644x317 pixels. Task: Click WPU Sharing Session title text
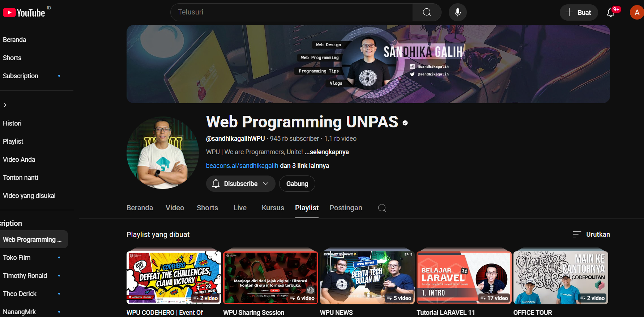(254, 313)
